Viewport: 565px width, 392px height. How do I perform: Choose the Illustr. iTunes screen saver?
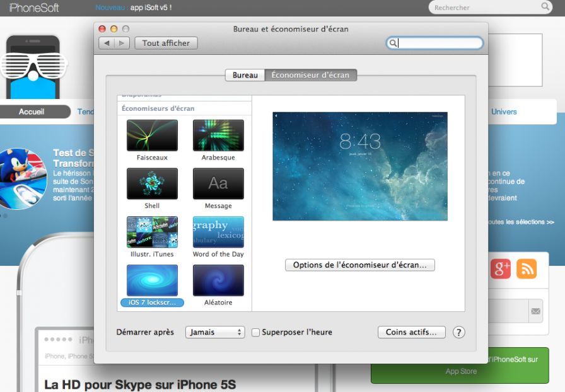click(x=152, y=232)
